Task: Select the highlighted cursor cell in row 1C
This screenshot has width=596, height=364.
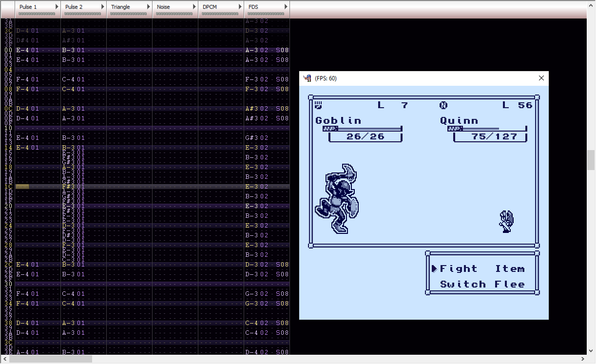Action: coord(22,187)
